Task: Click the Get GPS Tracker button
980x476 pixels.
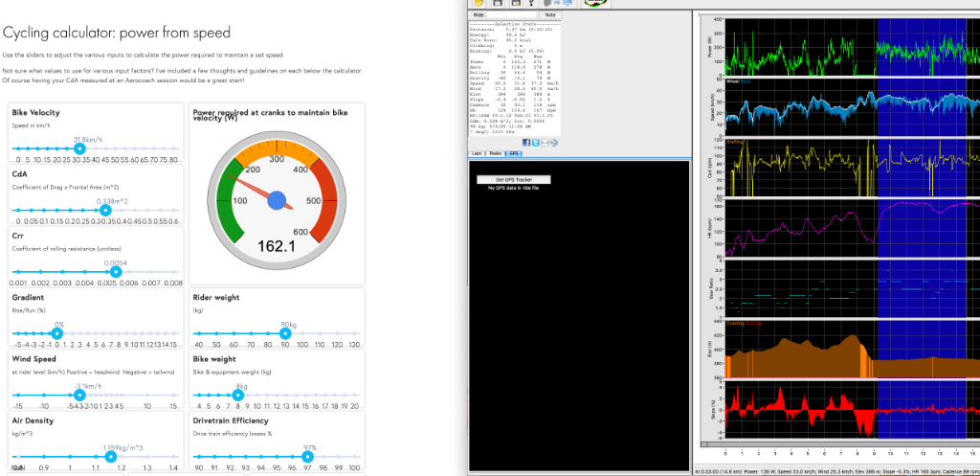Action: pos(514,179)
